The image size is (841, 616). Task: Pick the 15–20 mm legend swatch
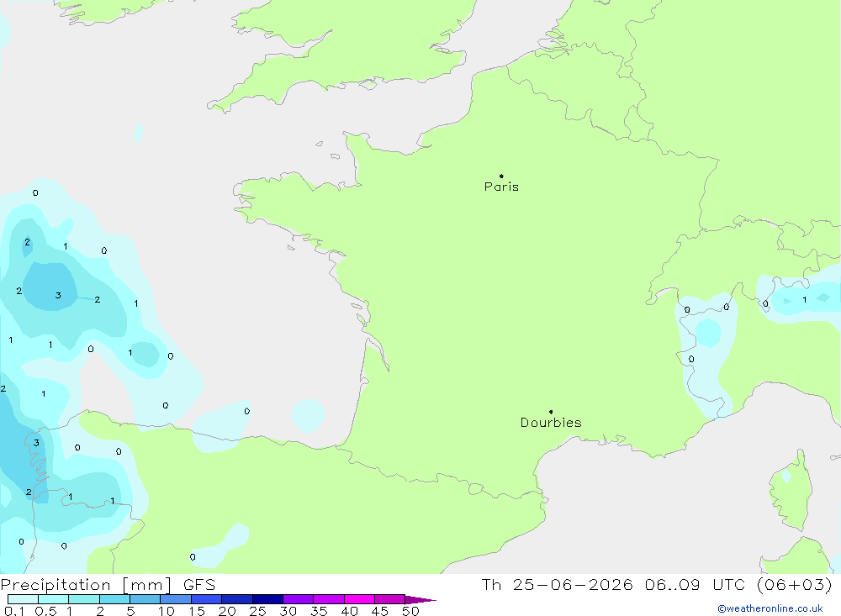[207, 599]
